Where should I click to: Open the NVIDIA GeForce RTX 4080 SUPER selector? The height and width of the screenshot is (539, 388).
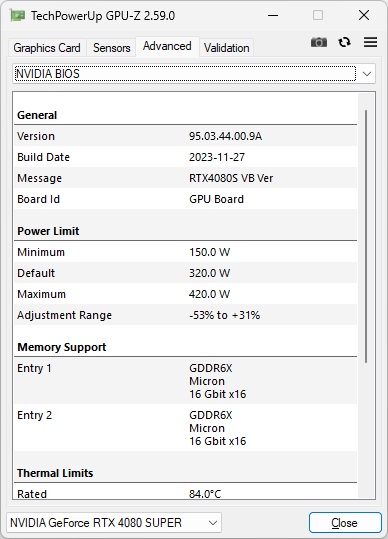pos(114,523)
